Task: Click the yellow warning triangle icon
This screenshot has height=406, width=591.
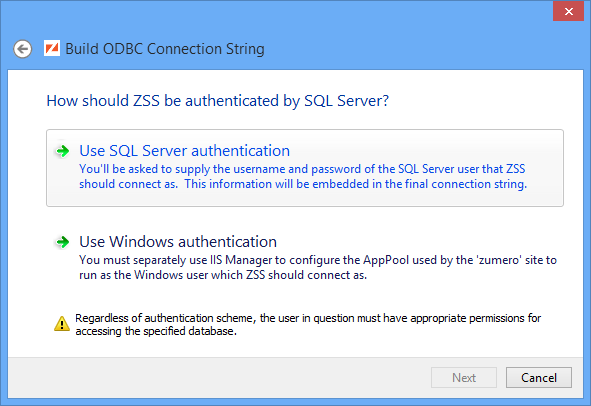Action: pyautogui.click(x=62, y=324)
